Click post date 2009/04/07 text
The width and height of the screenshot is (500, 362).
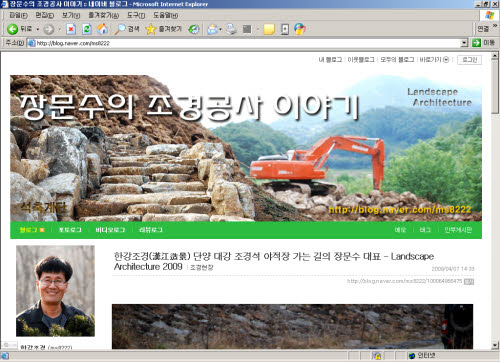pos(453,269)
